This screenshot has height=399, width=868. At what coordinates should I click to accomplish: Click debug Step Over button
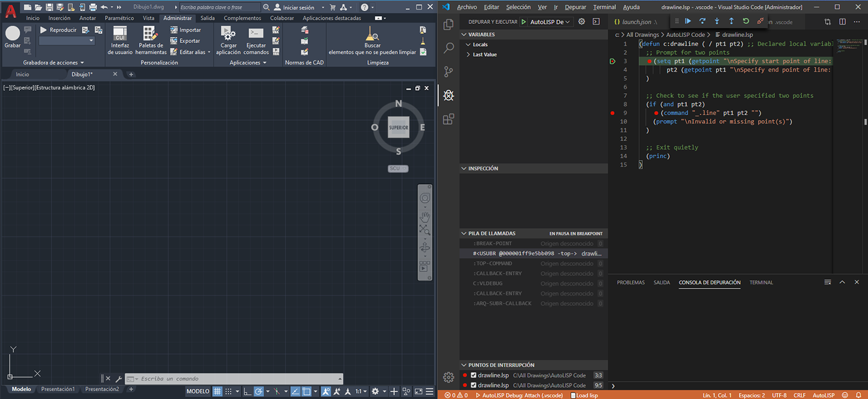click(x=703, y=21)
